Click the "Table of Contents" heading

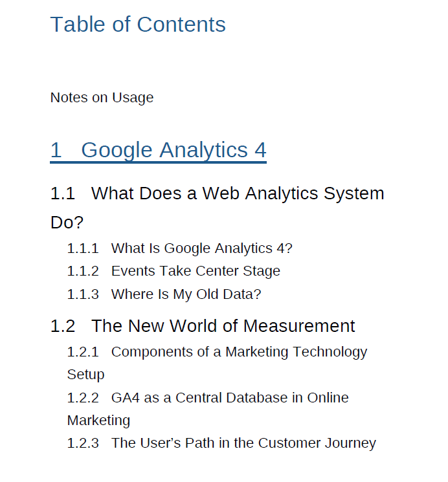click(x=138, y=25)
